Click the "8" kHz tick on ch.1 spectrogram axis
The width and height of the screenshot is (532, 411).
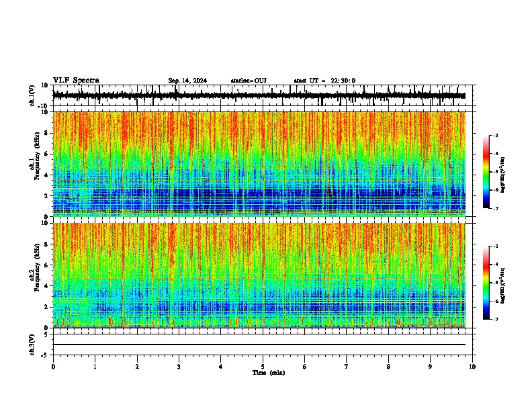point(46,133)
